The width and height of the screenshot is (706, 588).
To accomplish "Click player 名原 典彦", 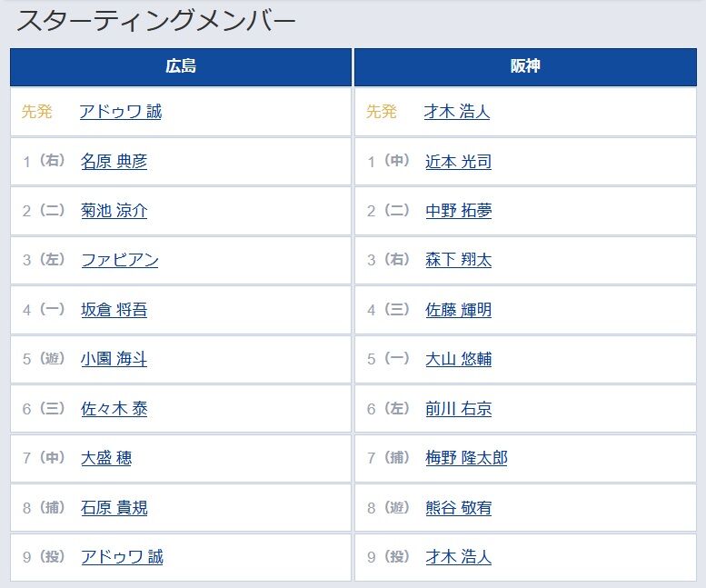I will [114, 161].
